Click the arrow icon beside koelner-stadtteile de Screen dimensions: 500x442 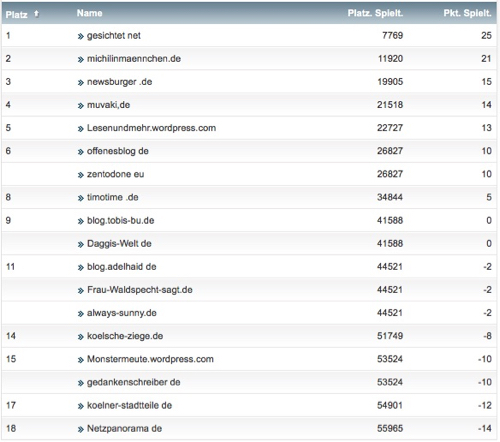[x=80, y=406]
